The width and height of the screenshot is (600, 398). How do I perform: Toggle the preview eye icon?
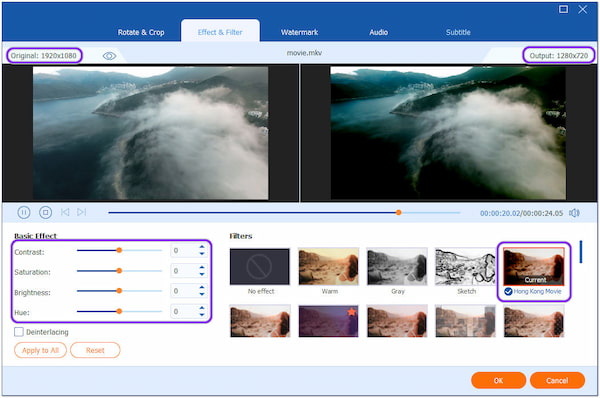[109, 56]
